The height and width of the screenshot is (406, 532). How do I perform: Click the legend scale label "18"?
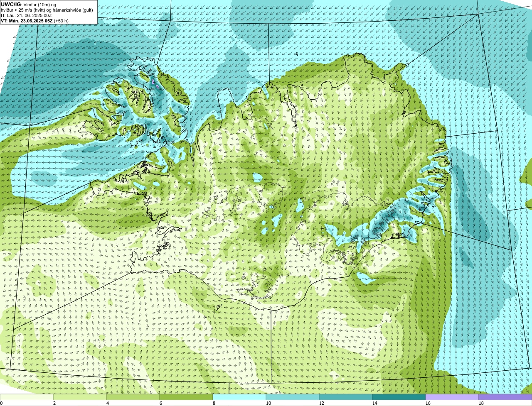pos(481,403)
